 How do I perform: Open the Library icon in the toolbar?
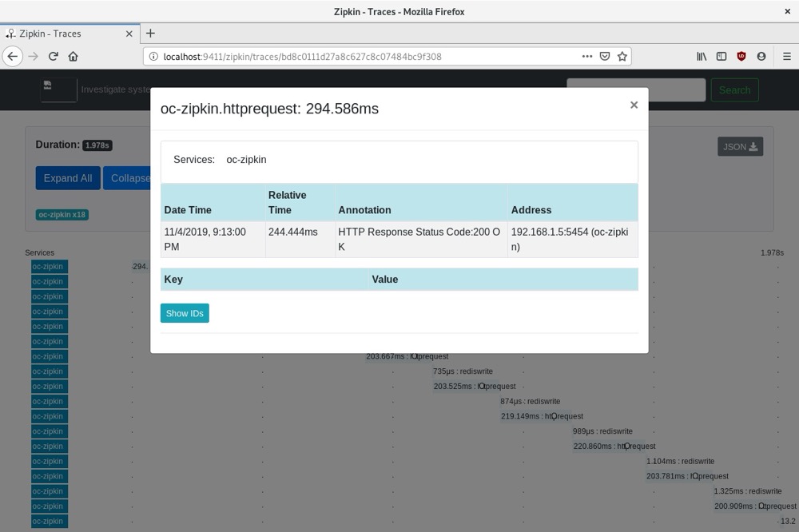702,57
